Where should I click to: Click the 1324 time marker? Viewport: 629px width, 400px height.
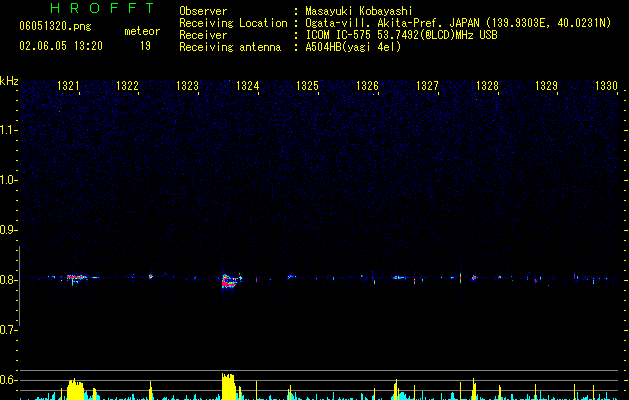coord(248,86)
